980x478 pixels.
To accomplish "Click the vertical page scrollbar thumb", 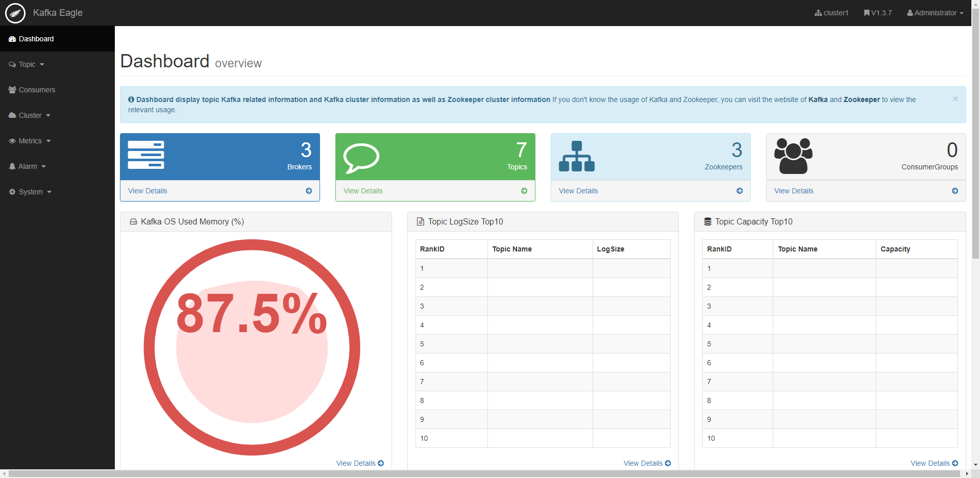I will coord(975,133).
